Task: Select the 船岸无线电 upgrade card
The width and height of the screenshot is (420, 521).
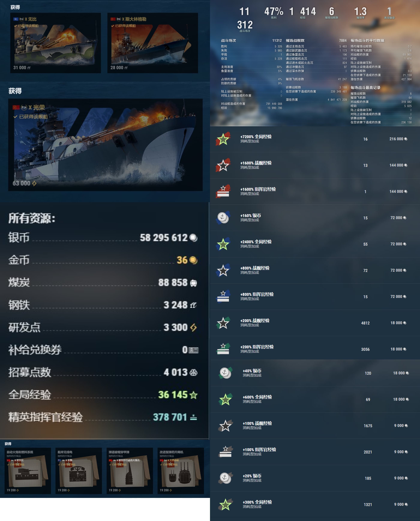Action: point(79,471)
